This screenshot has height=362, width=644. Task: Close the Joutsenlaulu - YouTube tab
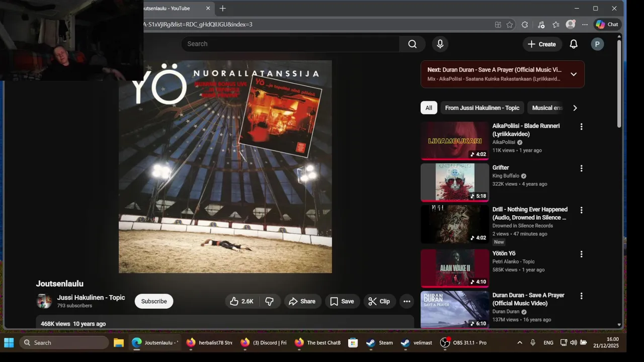[x=208, y=9]
